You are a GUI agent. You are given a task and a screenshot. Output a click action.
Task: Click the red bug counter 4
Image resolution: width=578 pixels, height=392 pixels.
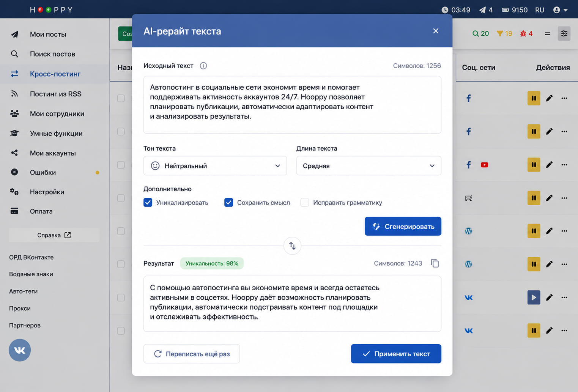click(526, 33)
